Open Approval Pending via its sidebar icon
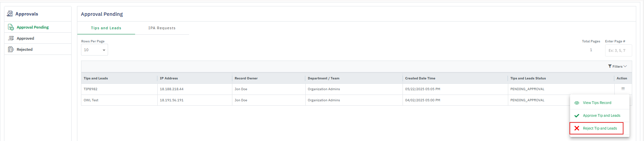 point(11,27)
